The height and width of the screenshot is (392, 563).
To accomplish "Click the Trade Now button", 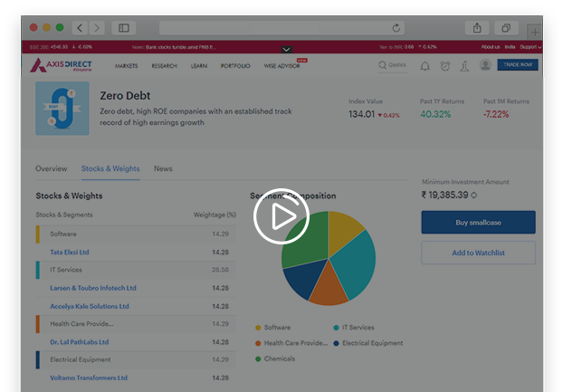I will pos(518,64).
